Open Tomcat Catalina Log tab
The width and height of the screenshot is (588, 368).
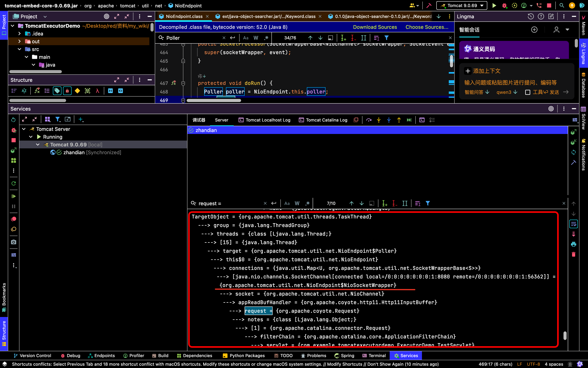pyautogui.click(x=323, y=120)
